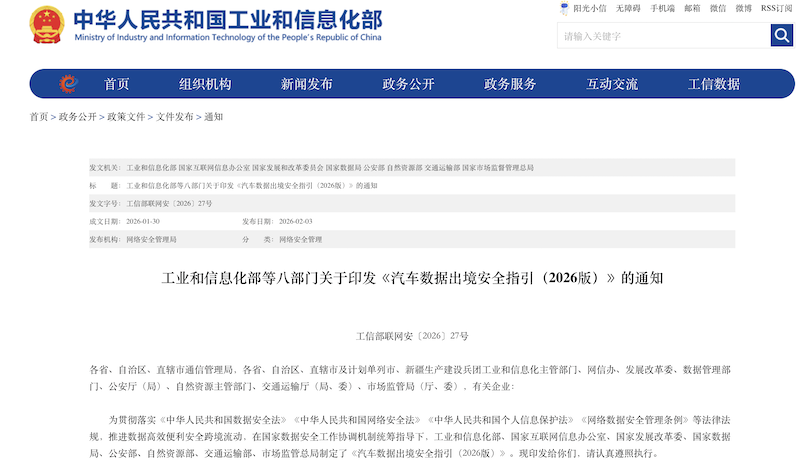This screenshot has width=800, height=470.
Task: Open the 政务服务 navigation item
Action: tap(510, 84)
